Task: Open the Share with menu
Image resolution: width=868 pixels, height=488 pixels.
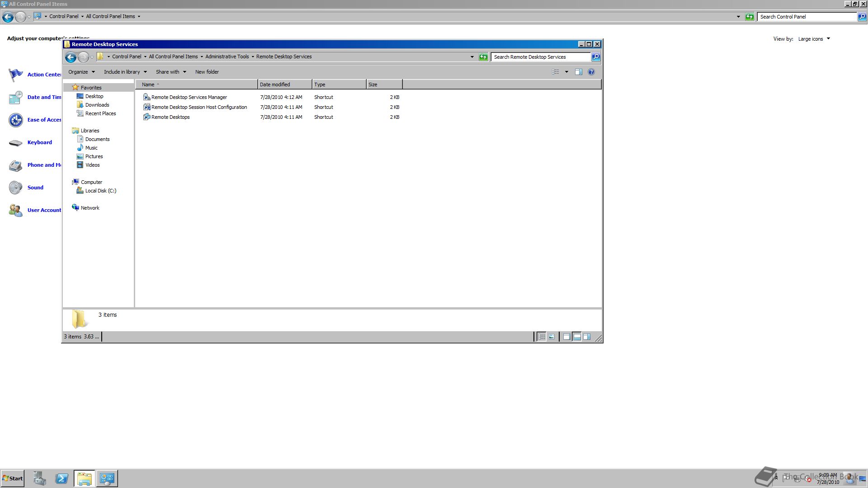Action: point(171,72)
